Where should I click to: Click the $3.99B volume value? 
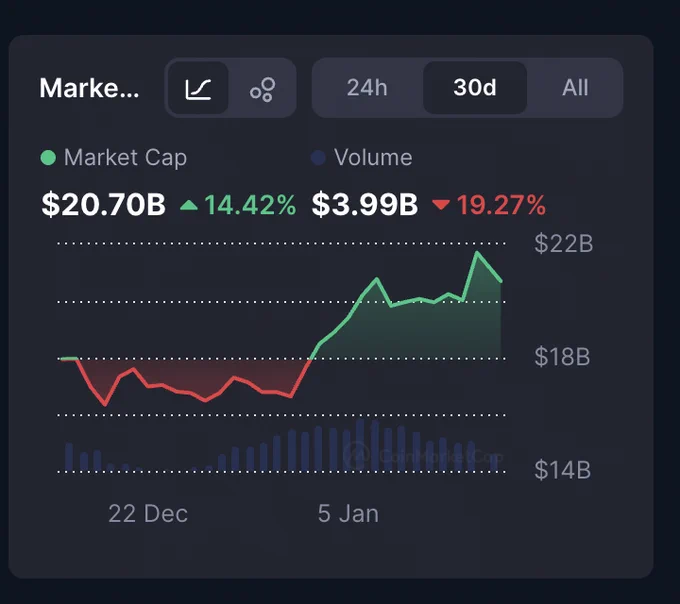pyautogui.click(x=365, y=205)
